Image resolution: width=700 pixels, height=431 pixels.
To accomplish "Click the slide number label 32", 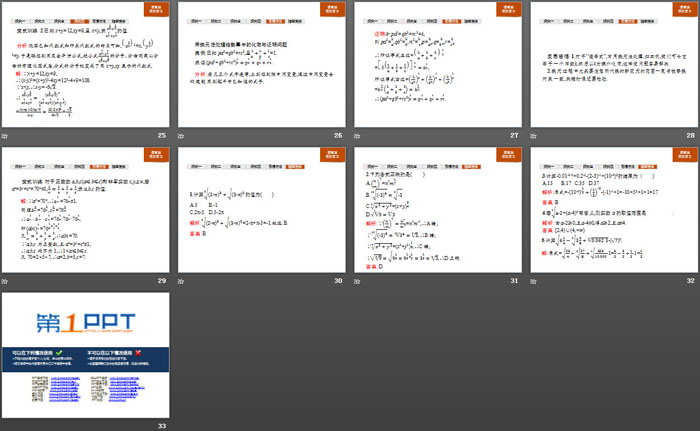I will click(x=691, y=281).
